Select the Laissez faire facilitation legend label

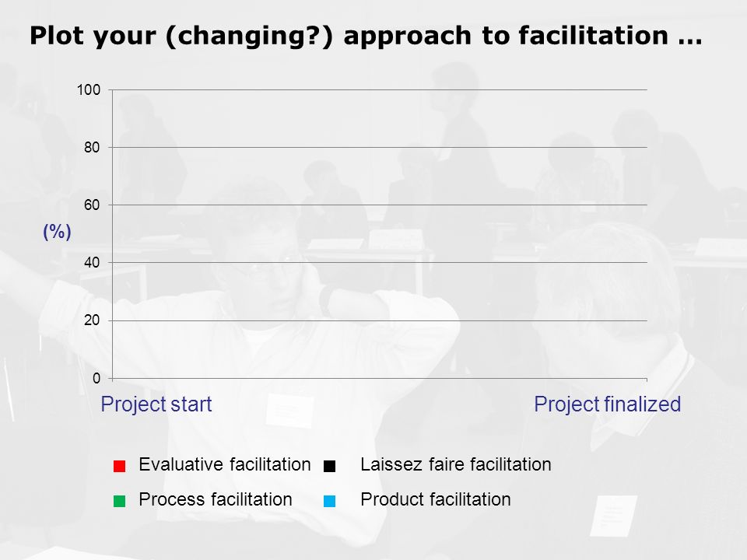[455, 464]
